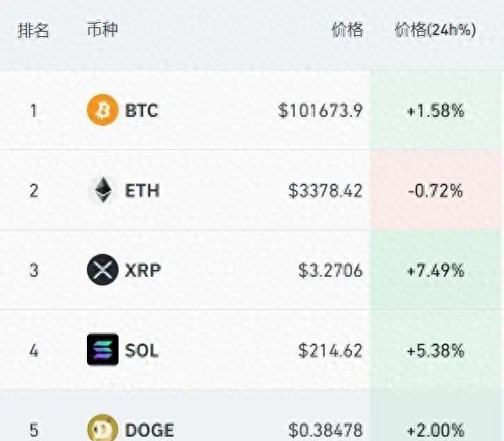This screenshot has height=441, width=504.
Task: Sort by 价格 column header
Action: click(348, 30)
